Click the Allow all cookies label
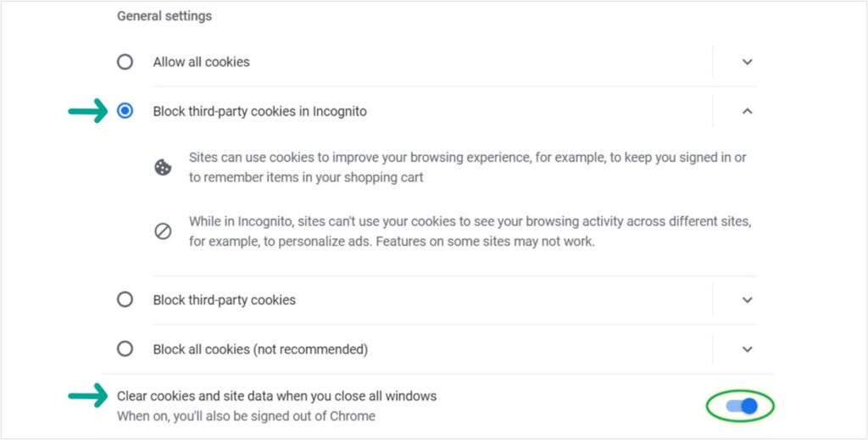Screen dimensions: 868x440 (x=202, y=62)
